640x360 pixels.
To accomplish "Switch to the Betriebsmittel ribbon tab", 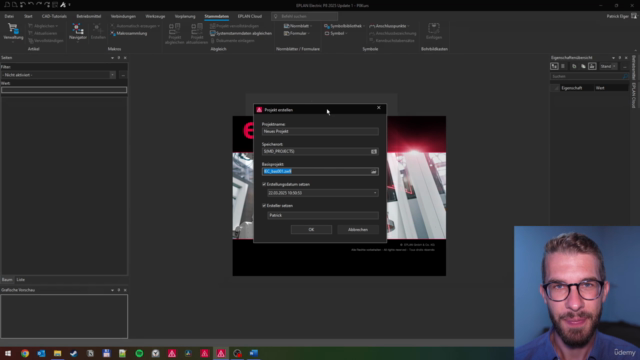I will click(x=89, y=16).
